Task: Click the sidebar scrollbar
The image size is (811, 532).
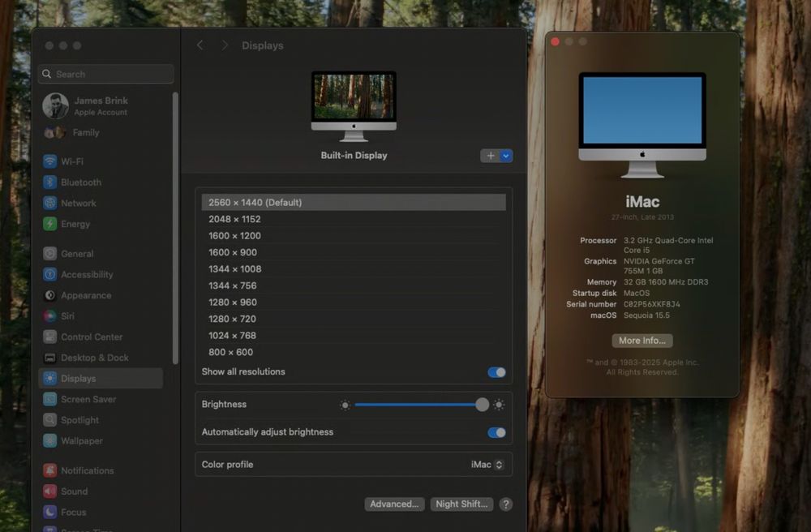Action: click(x=175, y=228)
